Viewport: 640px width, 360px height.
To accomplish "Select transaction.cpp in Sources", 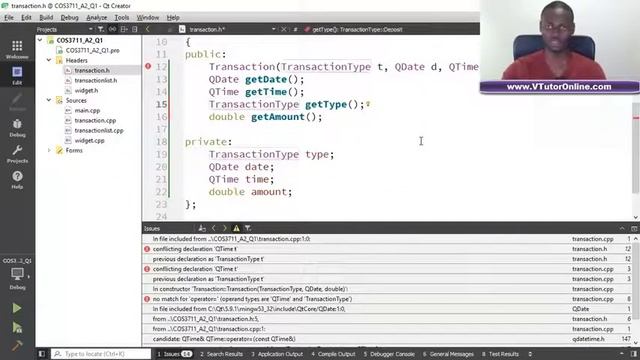I will (95, 120).
